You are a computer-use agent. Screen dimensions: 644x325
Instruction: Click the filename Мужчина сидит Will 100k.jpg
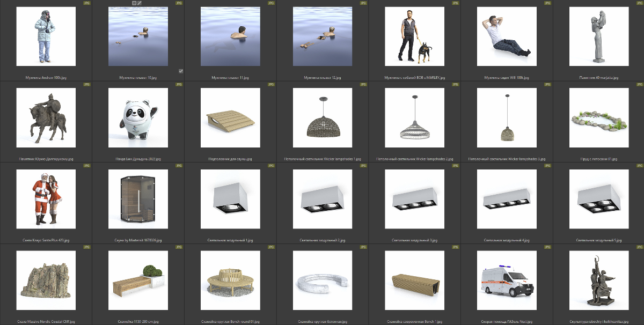click(506, 78)
